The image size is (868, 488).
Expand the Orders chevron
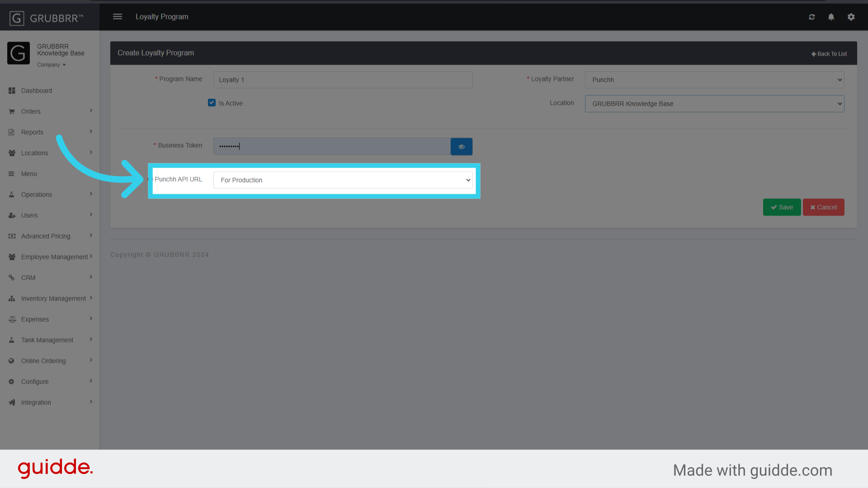click(x=91, y=111)
